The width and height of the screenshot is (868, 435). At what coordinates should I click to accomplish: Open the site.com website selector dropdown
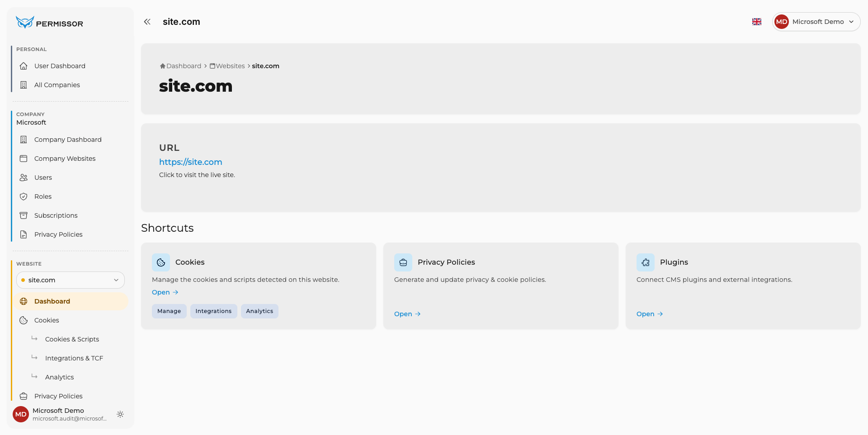point(71,280)
